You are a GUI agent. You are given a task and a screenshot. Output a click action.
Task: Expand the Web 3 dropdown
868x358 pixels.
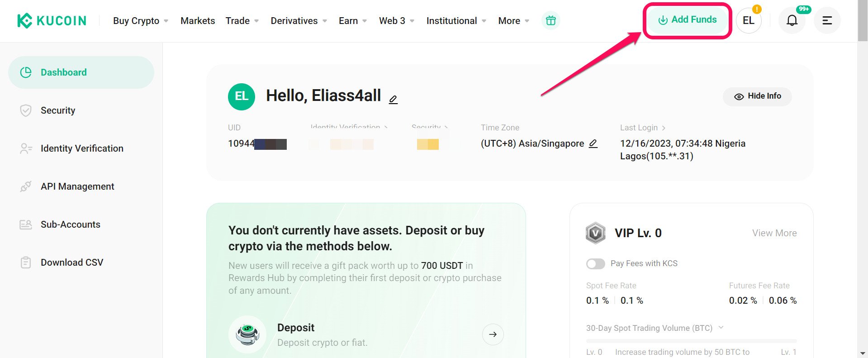[x=397, y=21]
